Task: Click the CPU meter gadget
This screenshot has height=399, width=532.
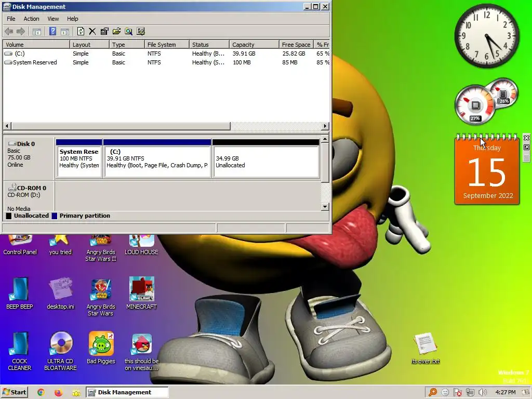Action: pyautogui.click(x=476, y=104)
